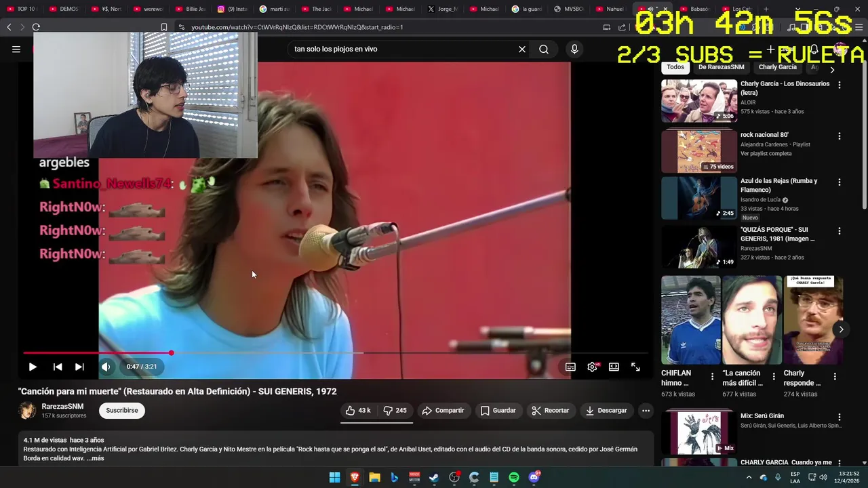
Task: Open options for Charly García Los Dinosaurios
Action: (840, 85)
